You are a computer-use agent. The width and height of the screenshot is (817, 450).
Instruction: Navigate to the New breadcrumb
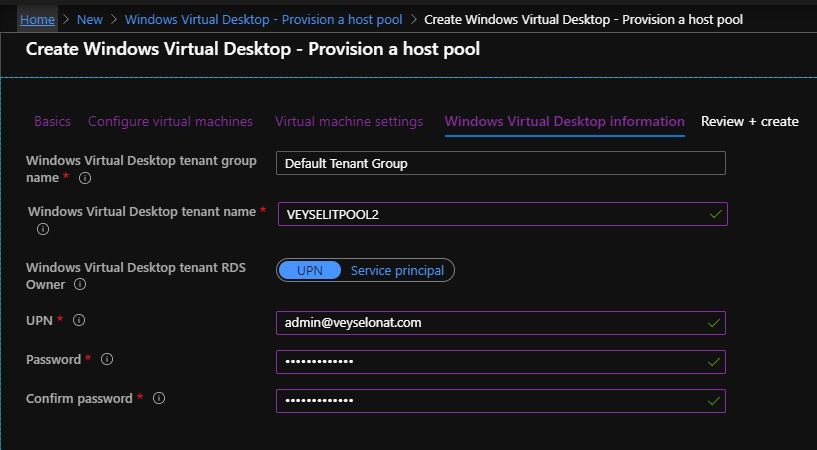[x=90, y=20]
